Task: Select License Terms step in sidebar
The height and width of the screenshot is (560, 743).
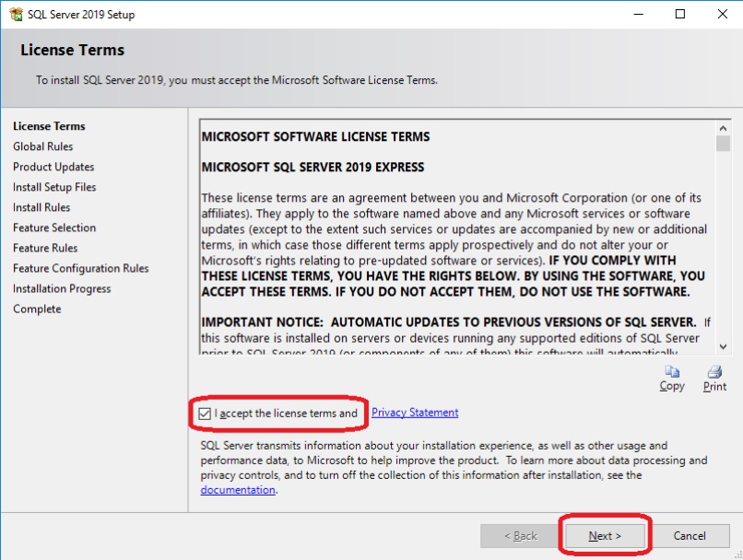Action: pyautogui.click(x=49, y=126)
